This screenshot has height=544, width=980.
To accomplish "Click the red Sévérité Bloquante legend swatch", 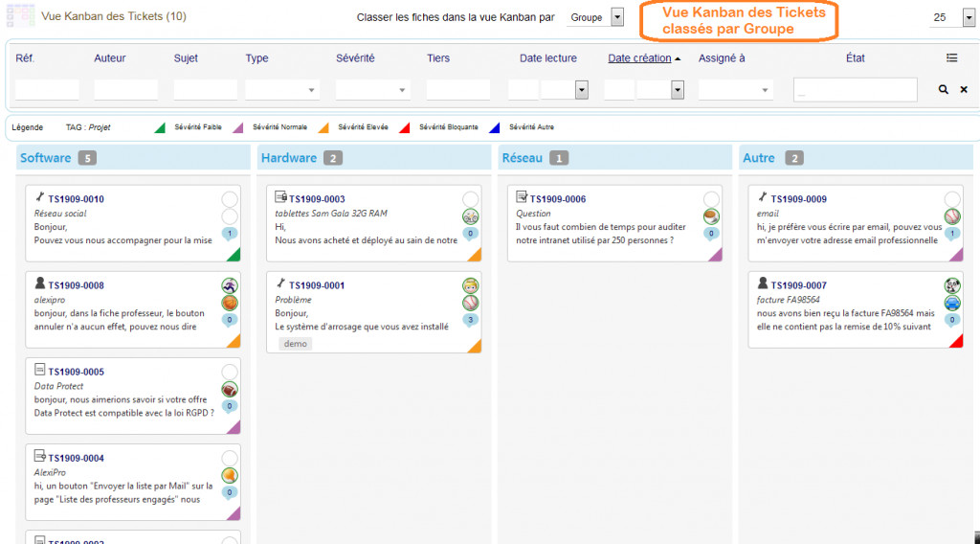I will coord(405,127).
